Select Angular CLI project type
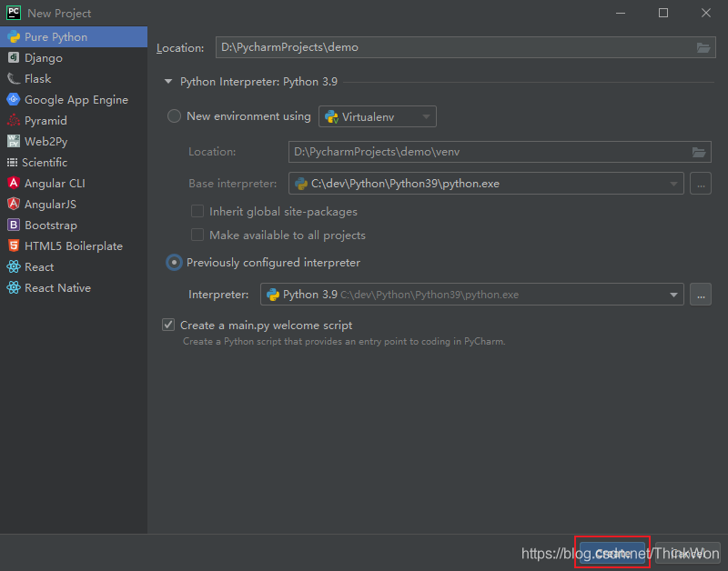Viewport: 728px width, 571px height. [x=74, y=183]
